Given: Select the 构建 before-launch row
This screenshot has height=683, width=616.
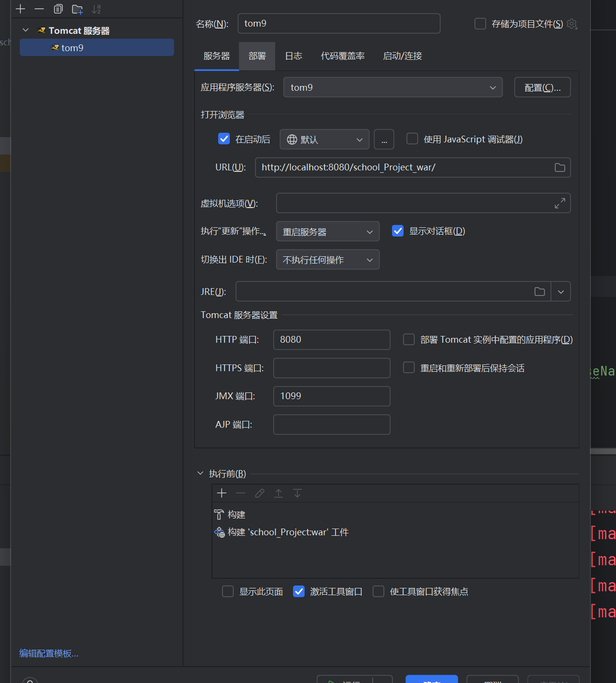Looking at the screenshot, I should [395, 515].
